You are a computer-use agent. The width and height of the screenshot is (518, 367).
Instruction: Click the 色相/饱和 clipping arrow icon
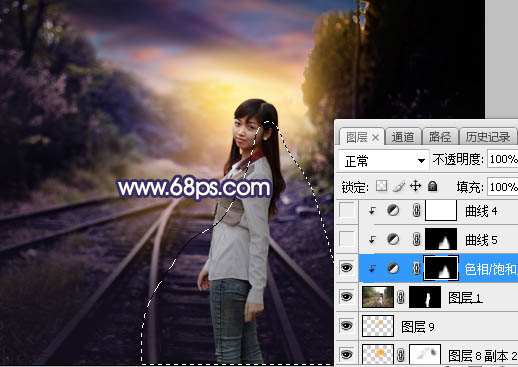372,268
